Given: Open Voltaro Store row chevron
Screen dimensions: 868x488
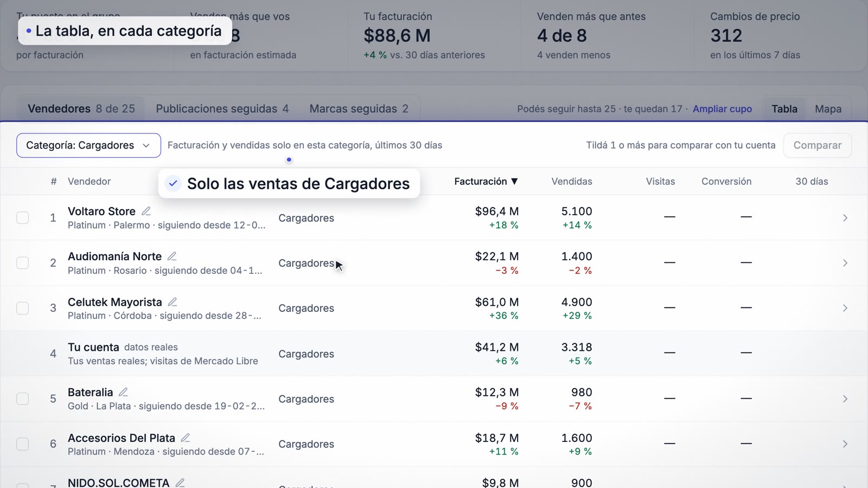Looking at the screenshot, I should (x=845, y=218).
